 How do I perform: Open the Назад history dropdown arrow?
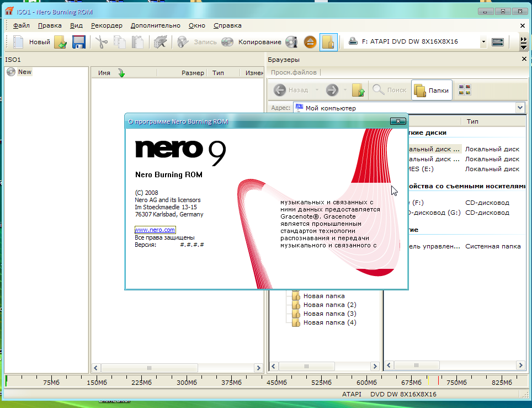(x=317, y=90)
